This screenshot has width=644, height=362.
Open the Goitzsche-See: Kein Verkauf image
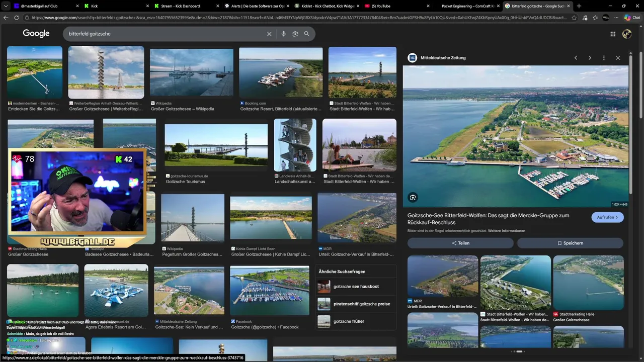pos(189,291)
